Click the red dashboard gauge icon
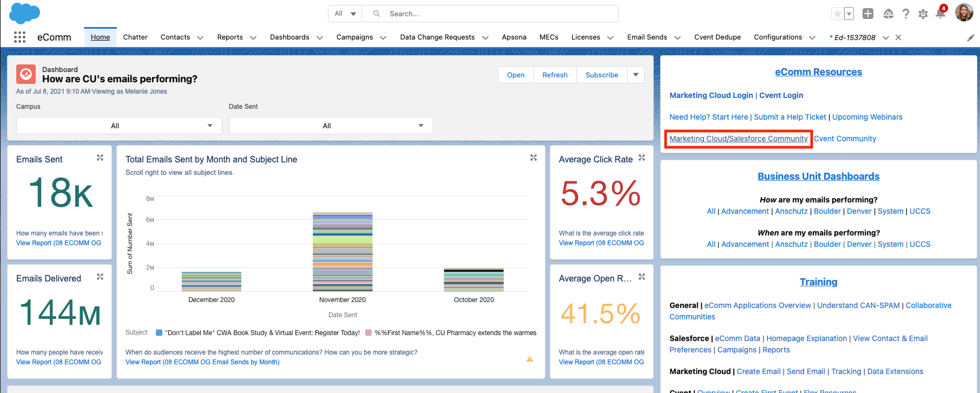 pyautogui.click(x=26, y=74)
